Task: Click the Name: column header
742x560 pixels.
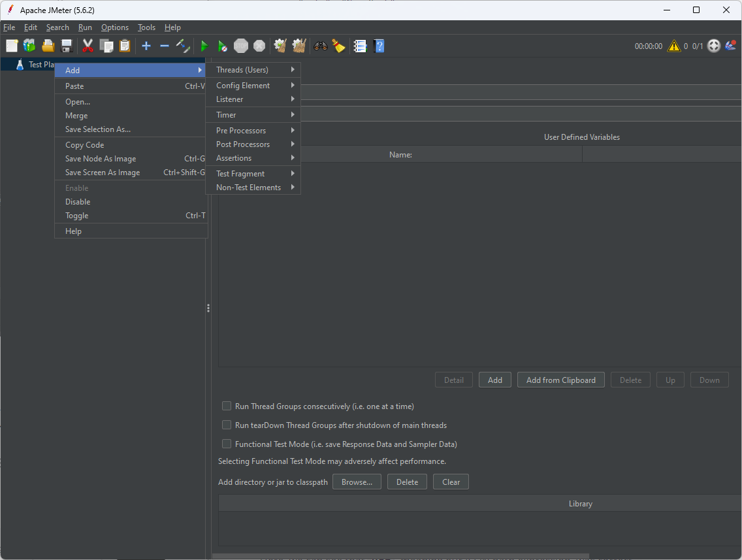Action: click(400, 155)
